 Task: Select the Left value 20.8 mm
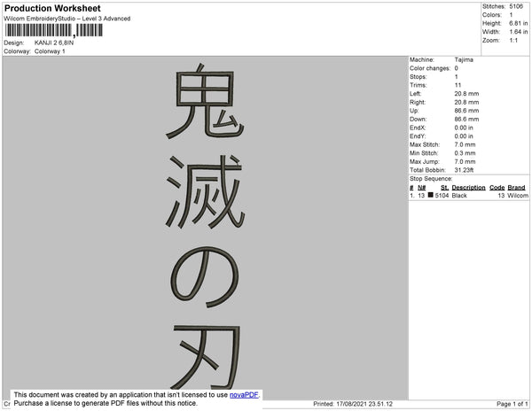(466, 94)
